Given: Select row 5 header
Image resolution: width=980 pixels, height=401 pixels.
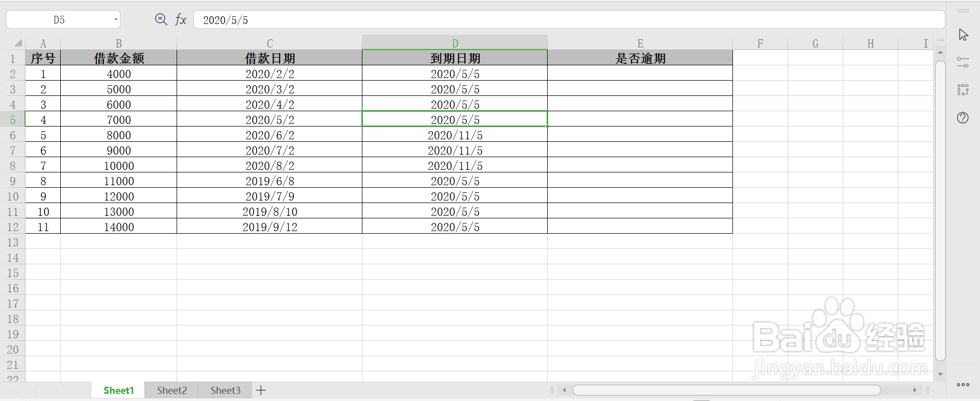Looking at the screenshot, I should (x=13, y=119).
